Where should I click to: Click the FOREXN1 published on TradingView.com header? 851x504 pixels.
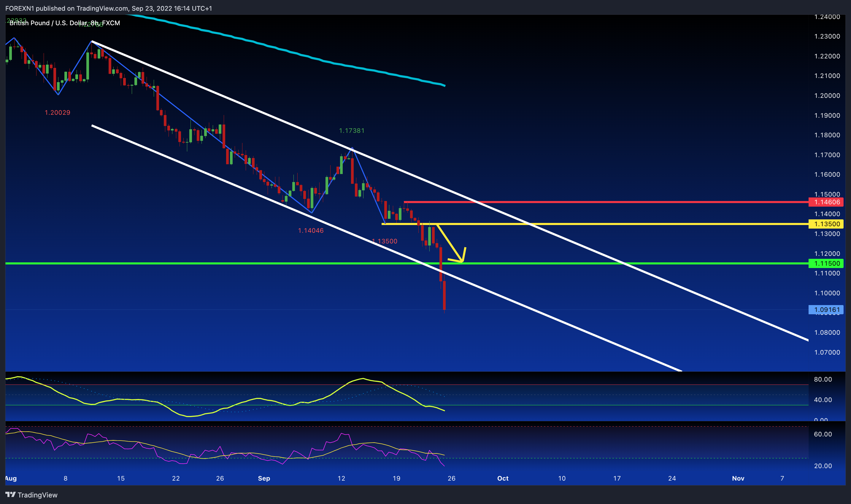pos(108,8)
